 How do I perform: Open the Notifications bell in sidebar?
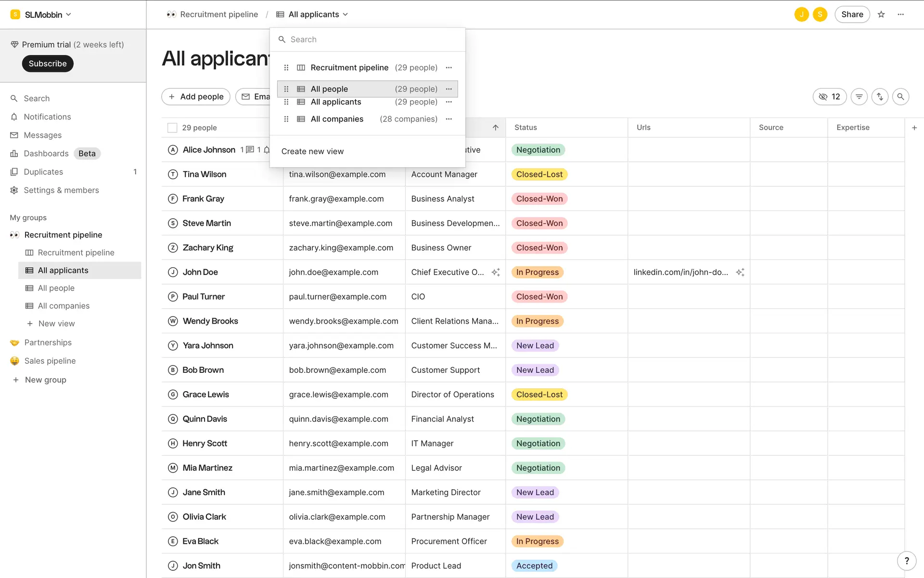tap(47, 117)
